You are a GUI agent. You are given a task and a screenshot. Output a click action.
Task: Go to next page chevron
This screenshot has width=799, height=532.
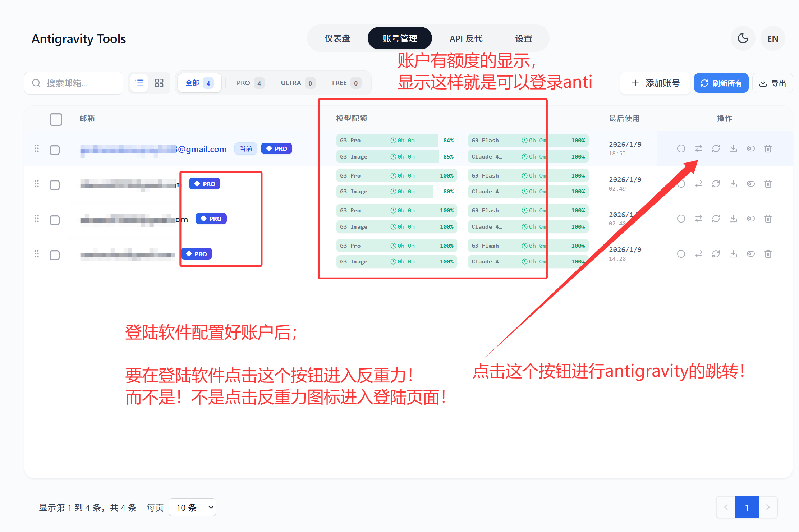point(768,507)
